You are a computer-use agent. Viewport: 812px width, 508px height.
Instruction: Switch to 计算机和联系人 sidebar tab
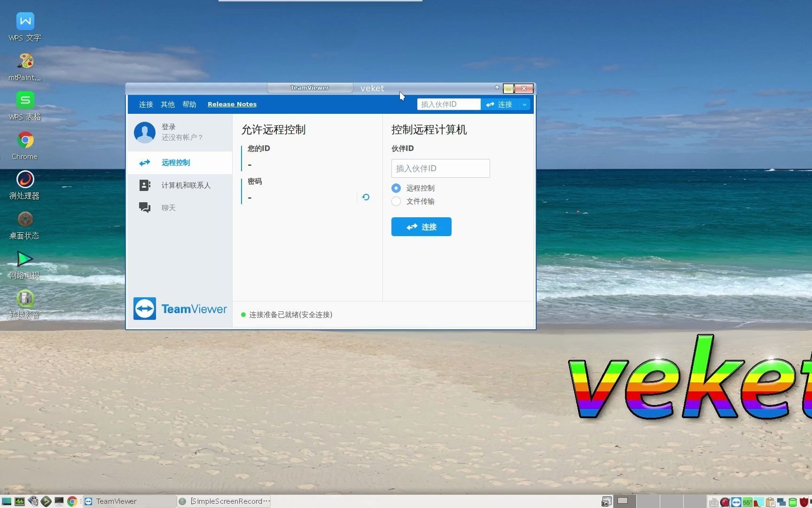click(x=180, y=185)
